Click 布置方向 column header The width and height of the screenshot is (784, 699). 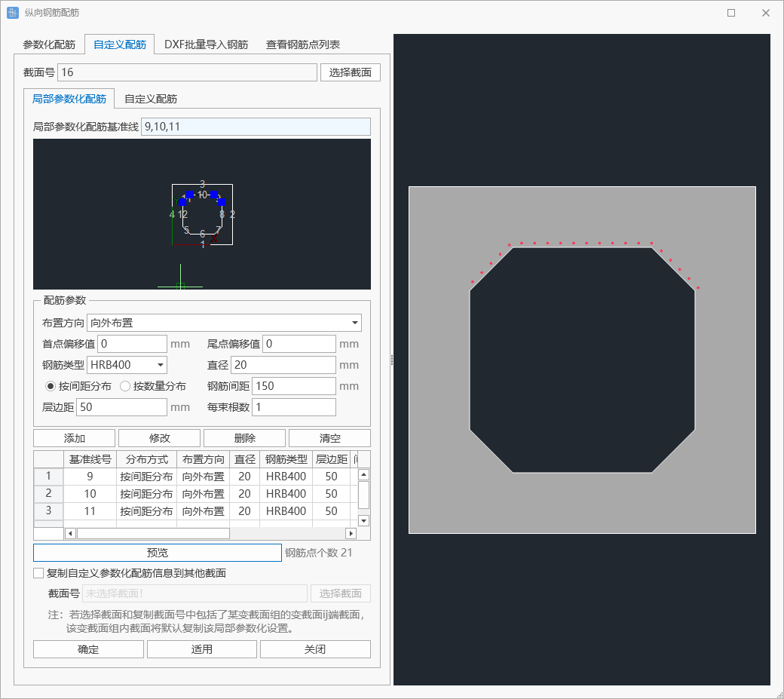click(x=203, y=459)
